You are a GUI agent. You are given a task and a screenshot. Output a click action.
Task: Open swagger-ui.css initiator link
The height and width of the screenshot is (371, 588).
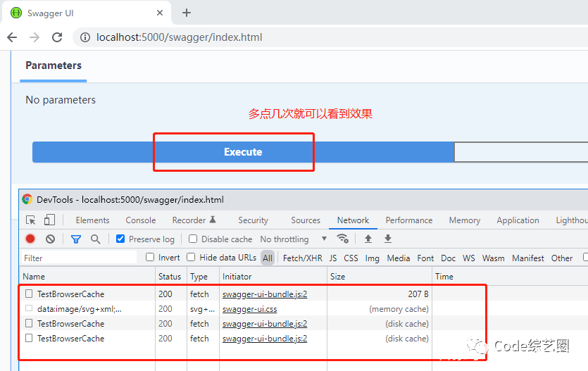click(250, 309)
